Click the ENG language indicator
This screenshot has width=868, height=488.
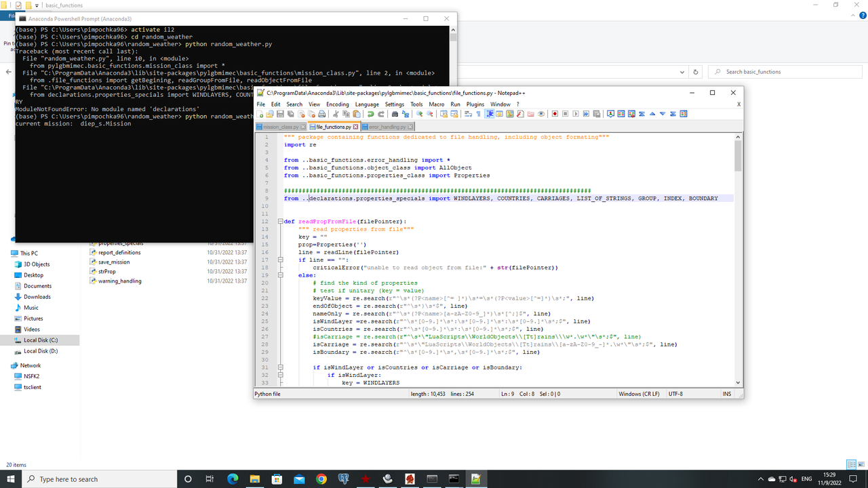click(x=806, y=479)
